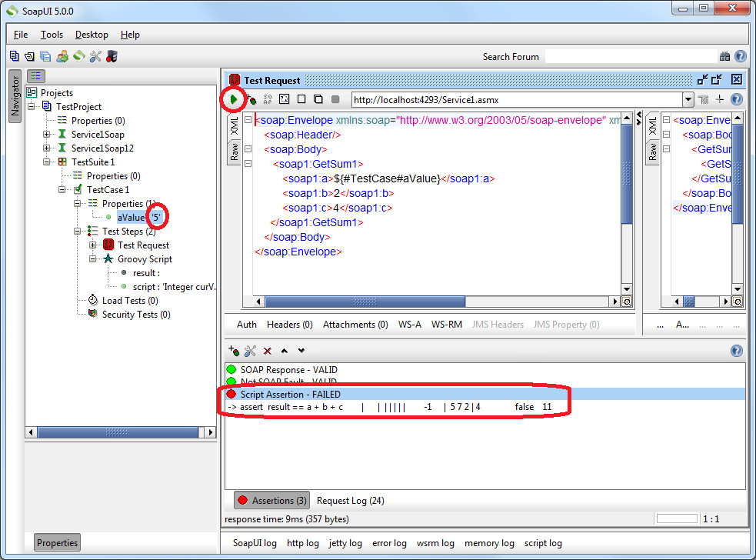
Task: Click the Properties button at bottom left
Action: [x=57, y=542]
